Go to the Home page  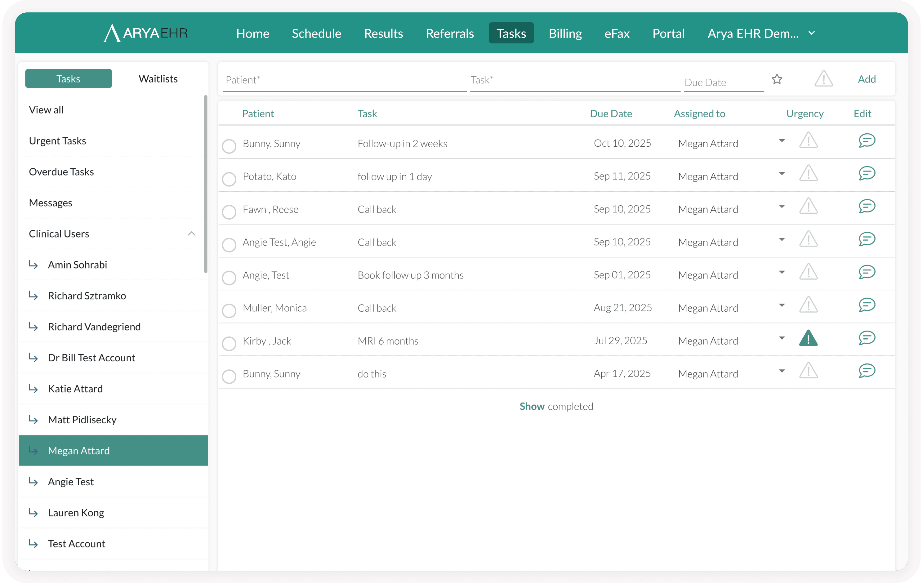pos(252,33)
